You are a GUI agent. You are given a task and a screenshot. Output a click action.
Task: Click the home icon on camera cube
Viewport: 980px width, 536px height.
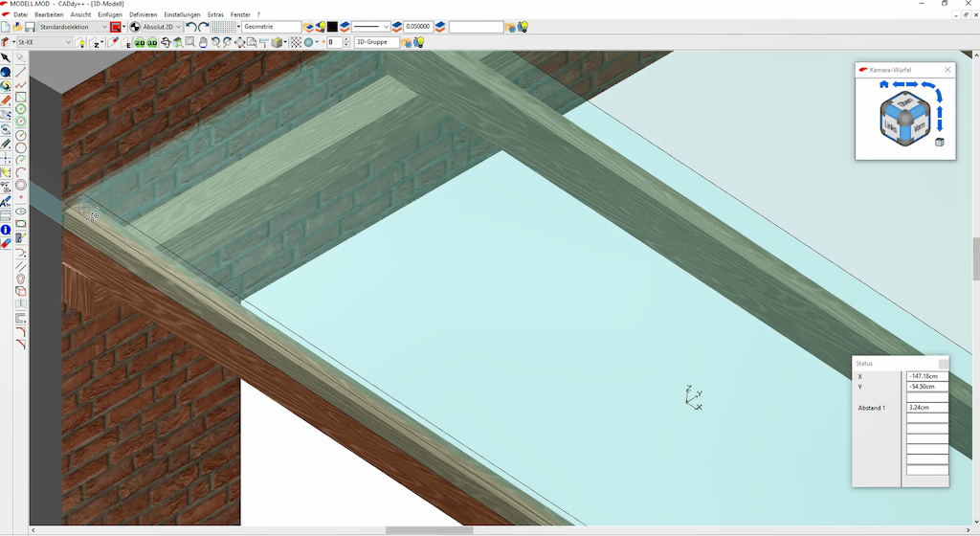coord(883,84)
